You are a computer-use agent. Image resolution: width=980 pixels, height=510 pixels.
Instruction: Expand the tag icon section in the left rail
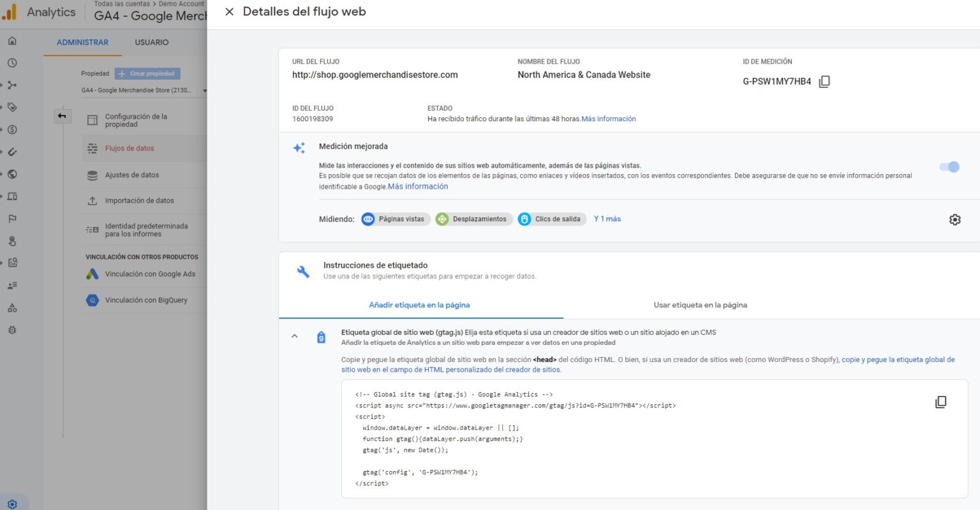12,107
